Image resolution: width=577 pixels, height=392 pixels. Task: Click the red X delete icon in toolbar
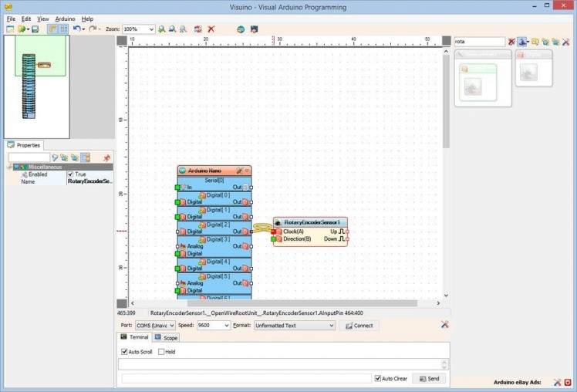pos(211,29)
